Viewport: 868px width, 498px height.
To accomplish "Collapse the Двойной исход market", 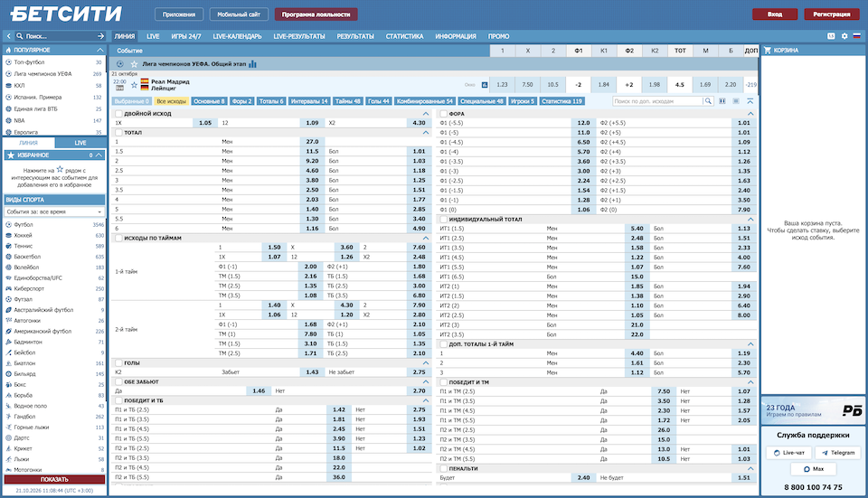I will point(426,114).
